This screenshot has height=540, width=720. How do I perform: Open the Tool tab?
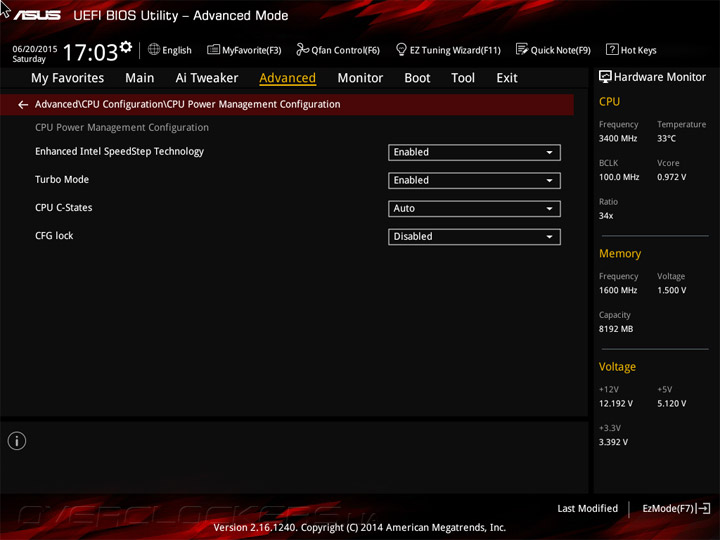(x=463, y=78)
